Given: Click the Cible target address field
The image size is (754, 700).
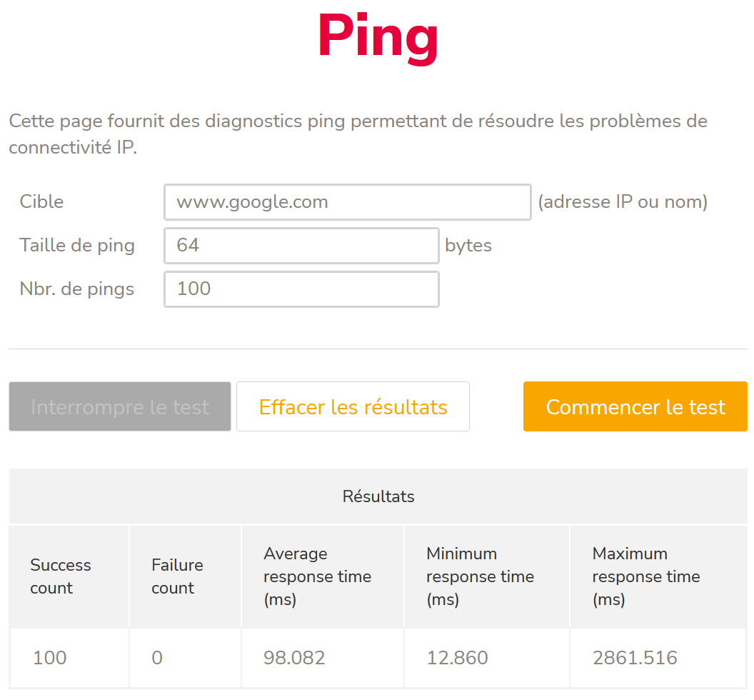Looking at the screenshot, I should pos(347,202).
